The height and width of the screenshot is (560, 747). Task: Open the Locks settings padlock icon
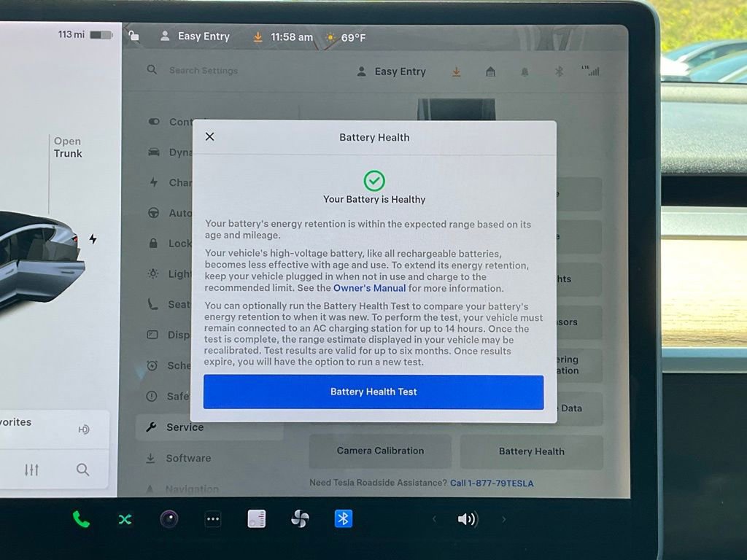click(x=153, y=244)
